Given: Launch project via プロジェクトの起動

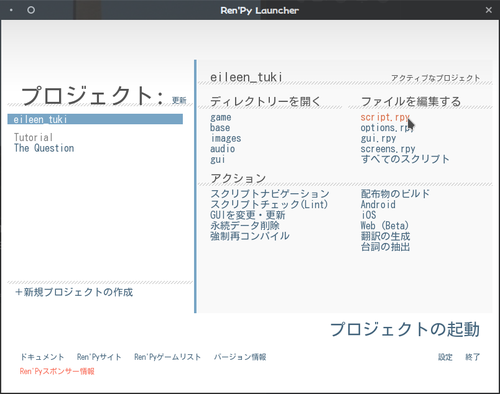Looking at the screenshot, I should pyautogui.click(x=405, y=329).
